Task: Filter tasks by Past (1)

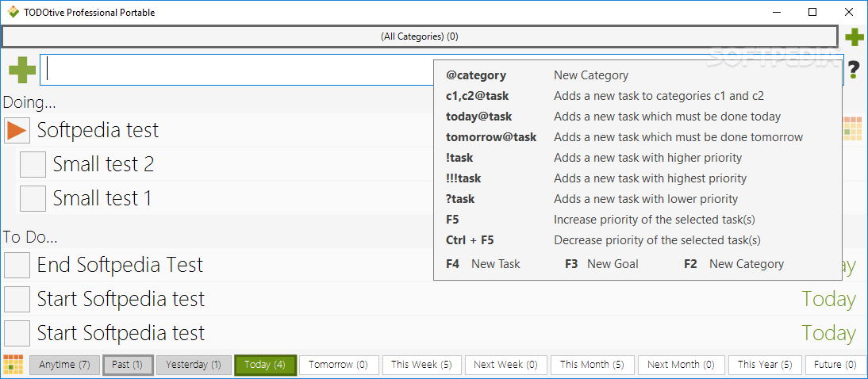Action: [x=128, y=365]
